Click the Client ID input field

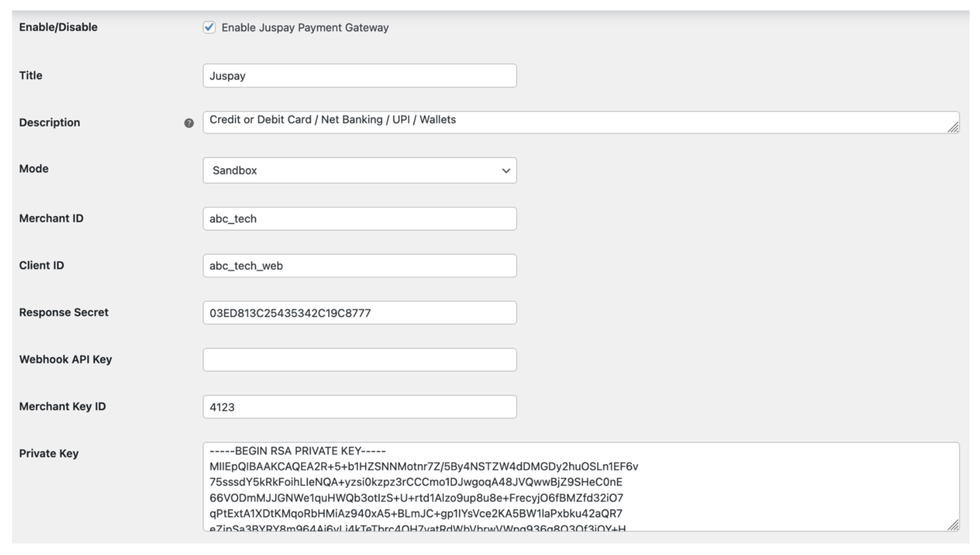(x=360, y=266)
